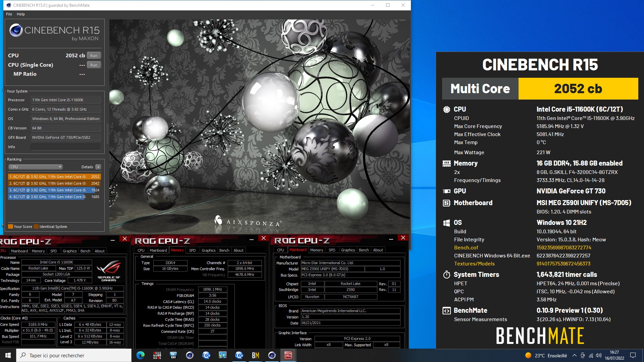Screen dimensions: 644x362
Task: Open the File menu in Cinebench
Action: click(9, 14)
